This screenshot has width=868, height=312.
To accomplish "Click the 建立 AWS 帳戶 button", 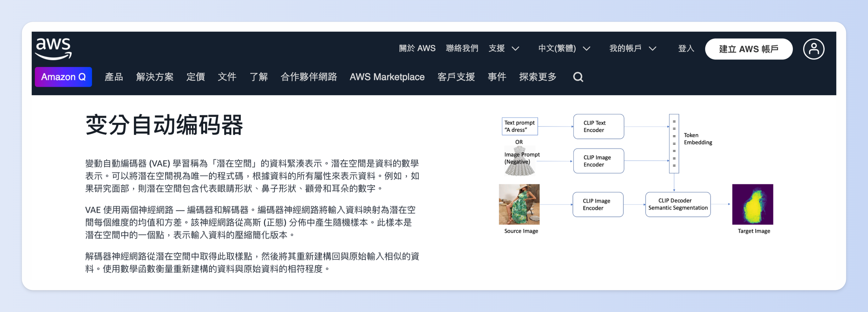I will coord(748,49).
